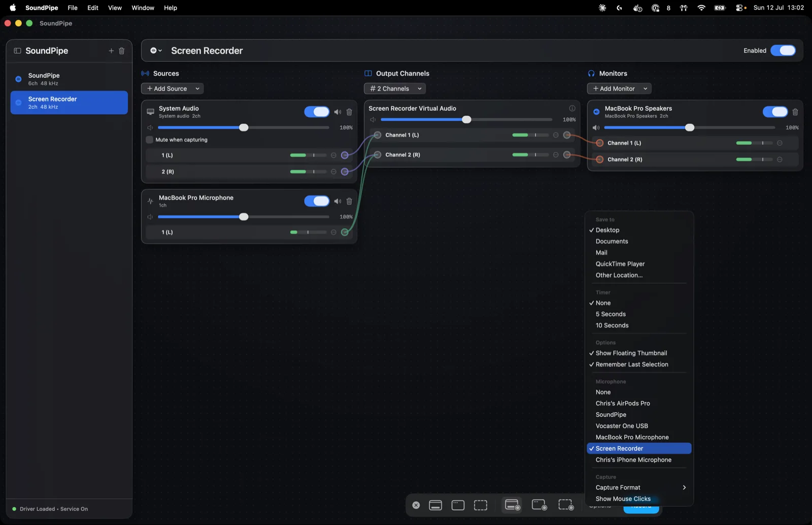
Task: Open File menu
Action: pyautogui.click(x=73, y=8)
